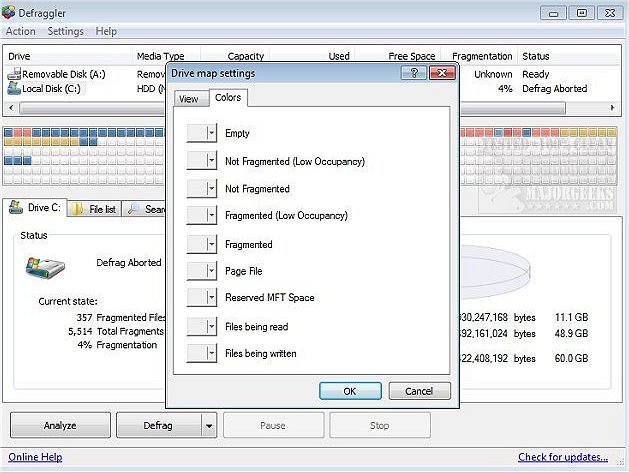The width and height of the screenshot is (629, 473).
Task: Switch to the View tab
Action: 191,99
